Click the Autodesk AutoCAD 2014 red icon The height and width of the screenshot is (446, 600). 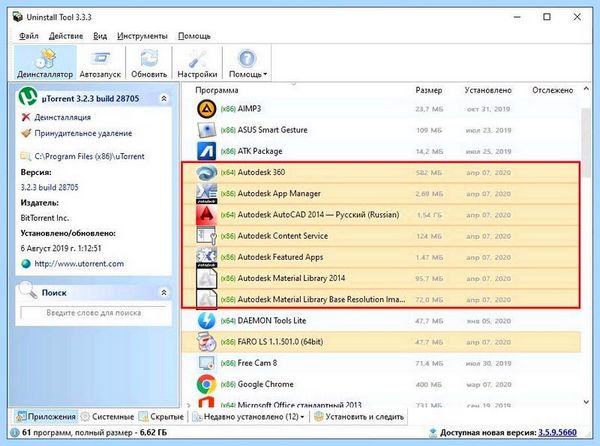pyautogui.click(x=207, y=215)
